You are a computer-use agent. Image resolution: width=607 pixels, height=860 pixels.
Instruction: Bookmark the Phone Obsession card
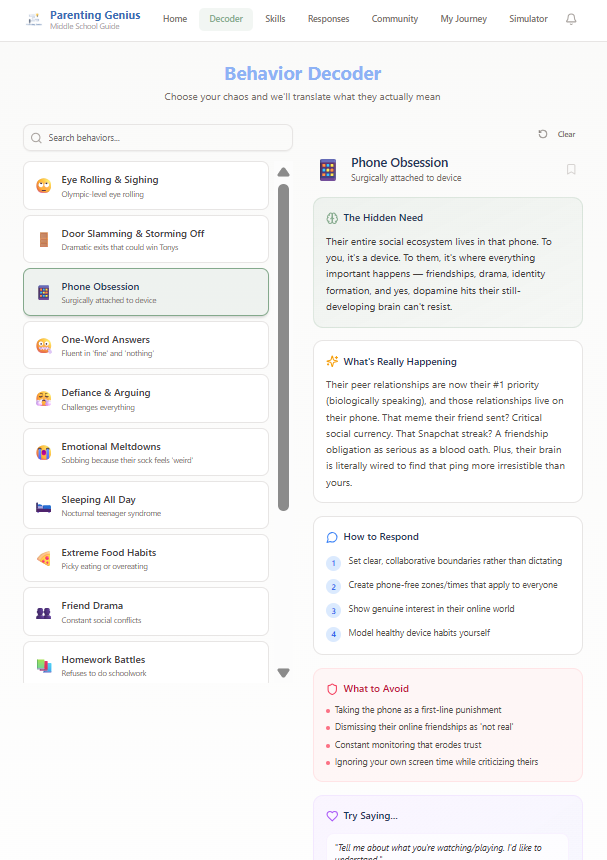pos(571,169)
